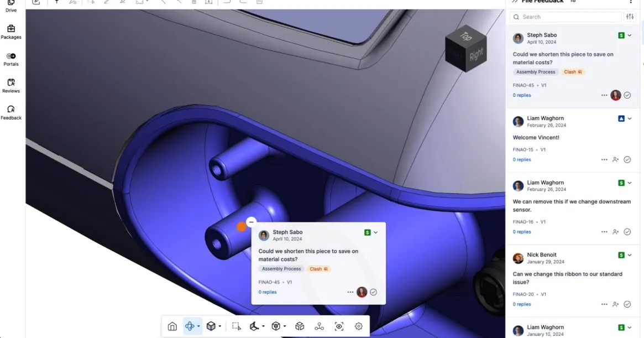Click the Clash tag on sidebar comment
The width and height of the screenshot is (644, 338).
pos(573,72)
